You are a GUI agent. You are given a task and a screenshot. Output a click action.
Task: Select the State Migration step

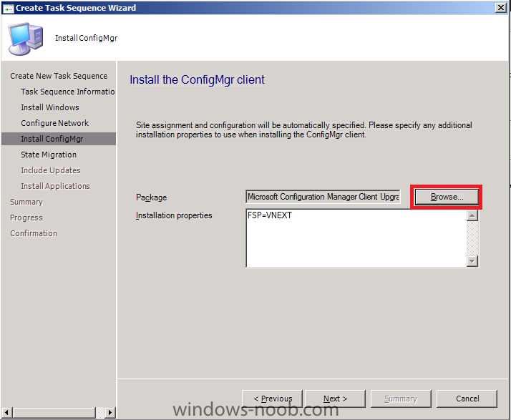coord(49,155)
